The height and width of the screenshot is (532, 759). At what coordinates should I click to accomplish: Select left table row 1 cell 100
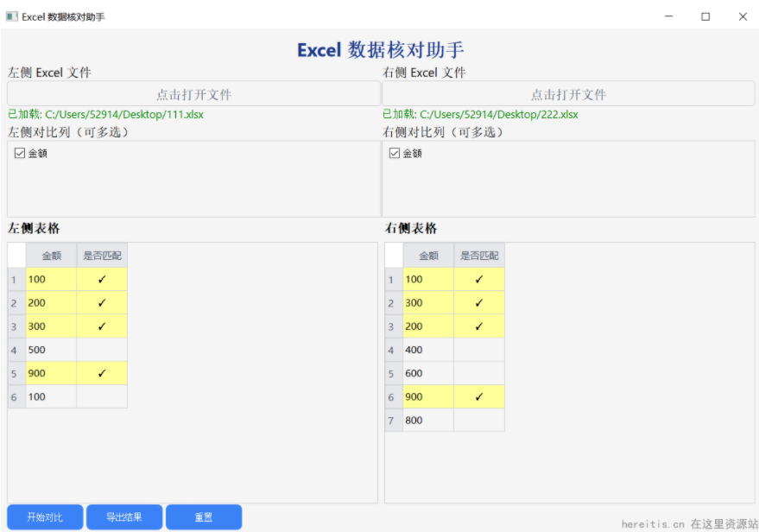[51, 279]
